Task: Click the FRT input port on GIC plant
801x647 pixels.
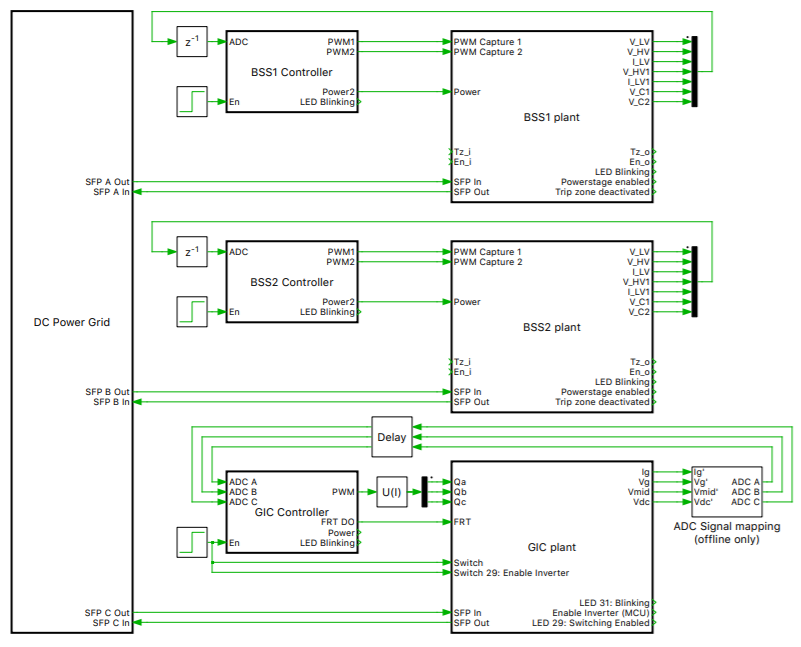Action: pos(455,519)
